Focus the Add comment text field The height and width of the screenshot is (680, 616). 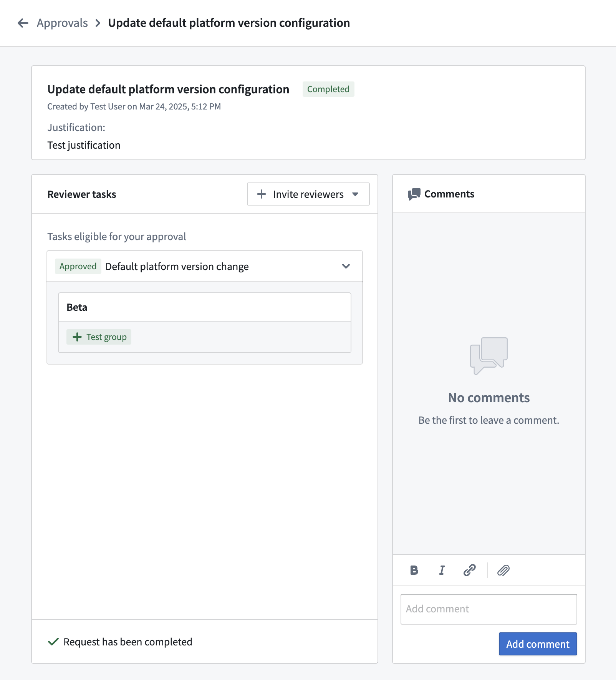[488, 609]
